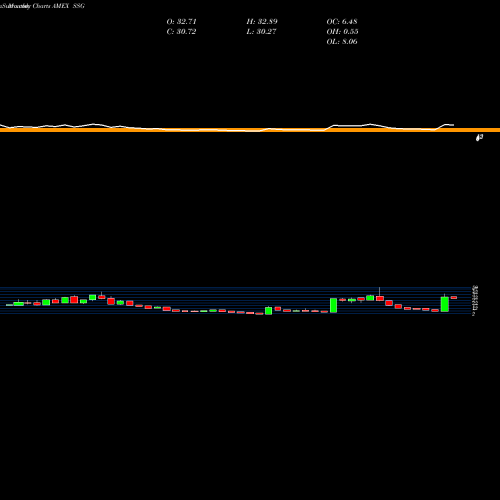Click the orange horizontal average line
This screenshot has width=500, height=500.
(x=250, y=130)
